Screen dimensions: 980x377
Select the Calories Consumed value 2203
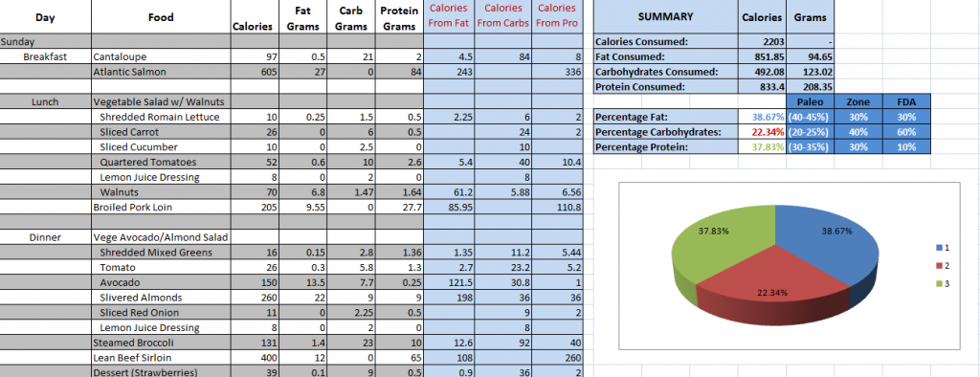(x=762, y=42)
